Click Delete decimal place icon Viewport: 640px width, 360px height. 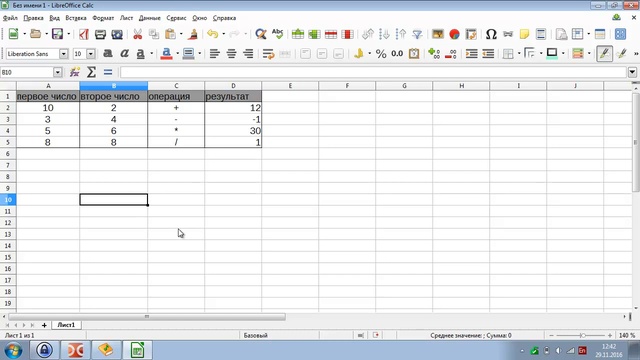[x=451, y=53]
